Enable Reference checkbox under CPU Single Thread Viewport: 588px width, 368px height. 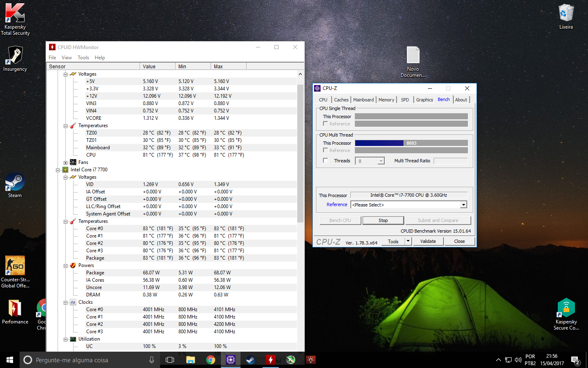pyautogui.click(x=325, y=123)
